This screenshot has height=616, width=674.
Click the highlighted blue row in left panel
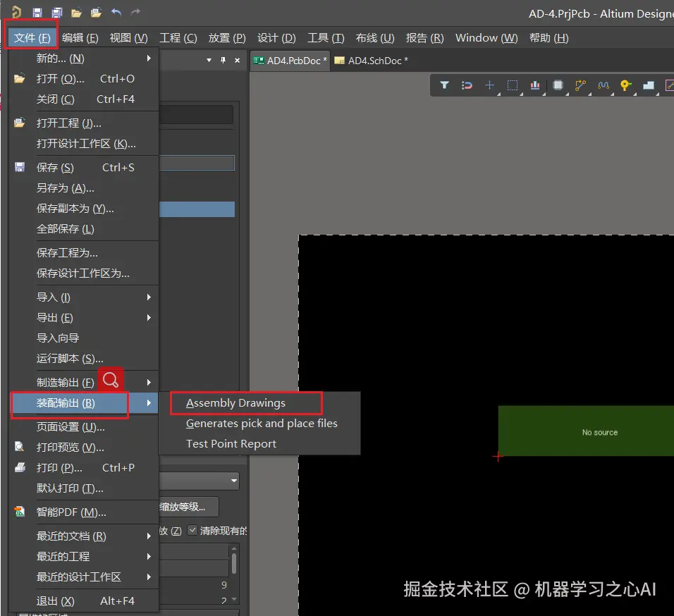[x=197, y=209]
